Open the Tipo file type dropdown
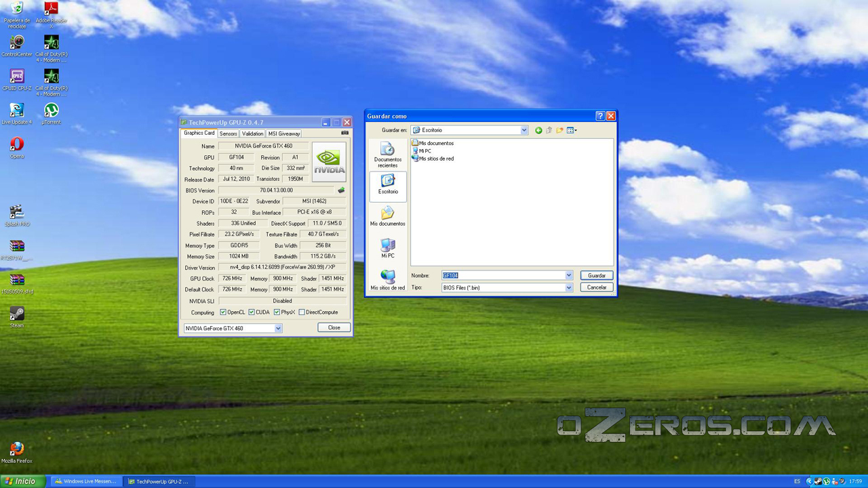This screenshot has height=488, width=868. [x=569, y=287]
